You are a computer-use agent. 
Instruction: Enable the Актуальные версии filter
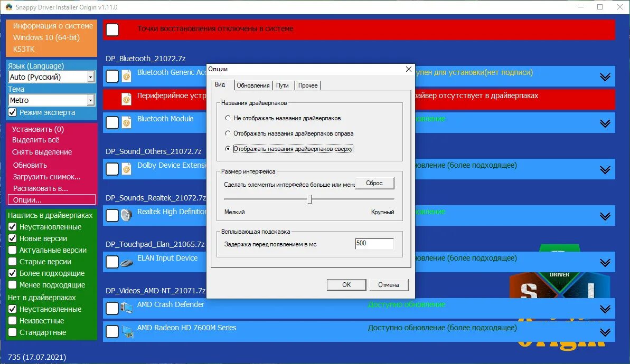pyautogui.click(x=13, y=250)
